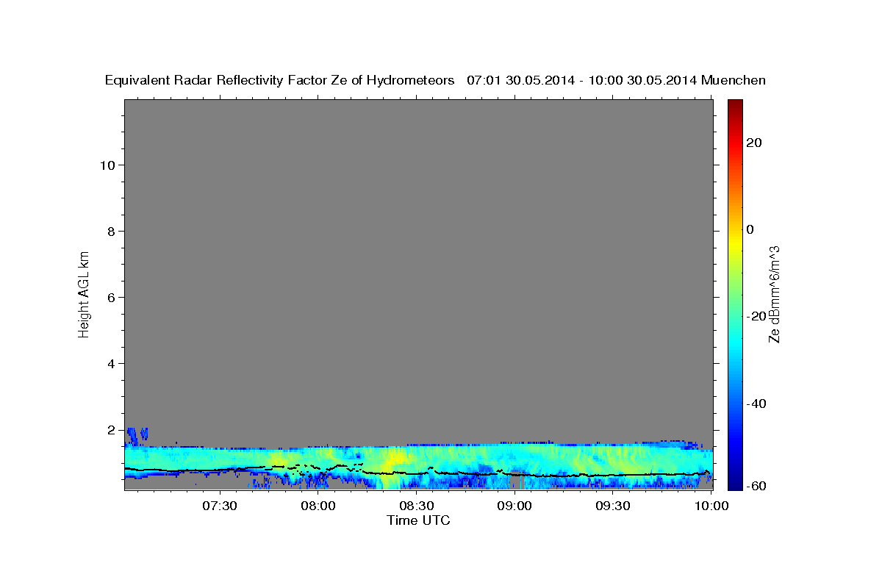The image size is (882, 588).
Task: Click the 'Ze dBmm^6/m^3' colorbar title
Action: (x=774, y=294)
